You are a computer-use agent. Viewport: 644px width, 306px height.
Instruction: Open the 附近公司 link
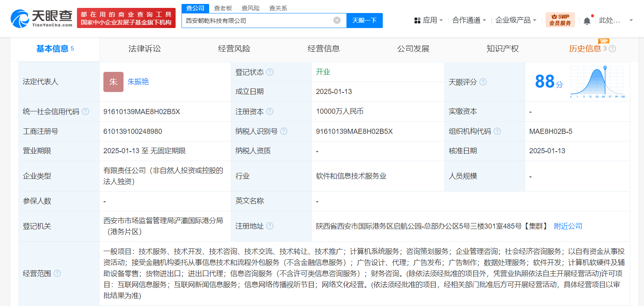click(568, 226)
